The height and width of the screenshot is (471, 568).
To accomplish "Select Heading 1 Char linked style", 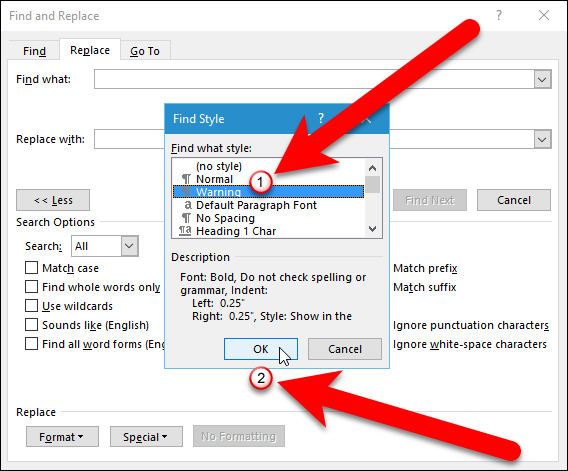I will click(268, 231).
